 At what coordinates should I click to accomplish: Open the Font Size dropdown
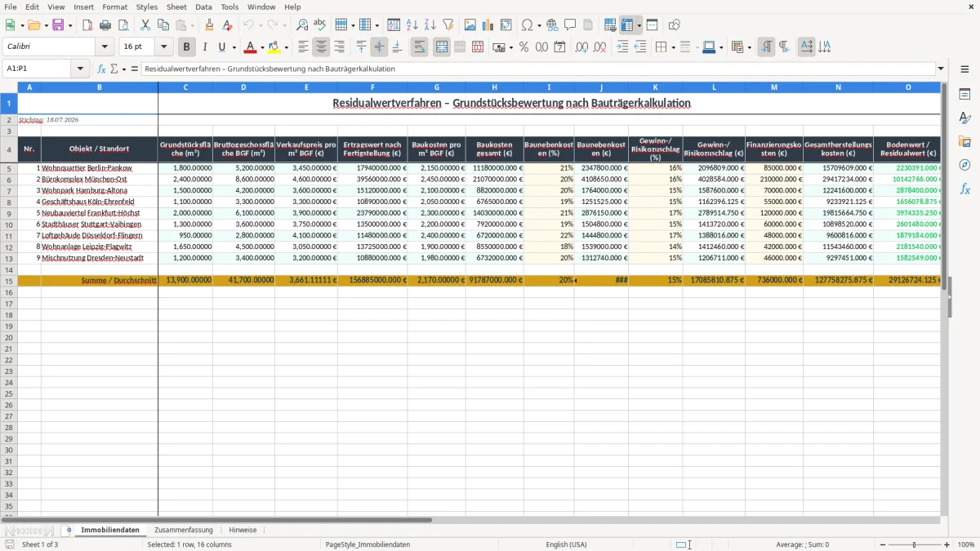(x=164, y=47)
